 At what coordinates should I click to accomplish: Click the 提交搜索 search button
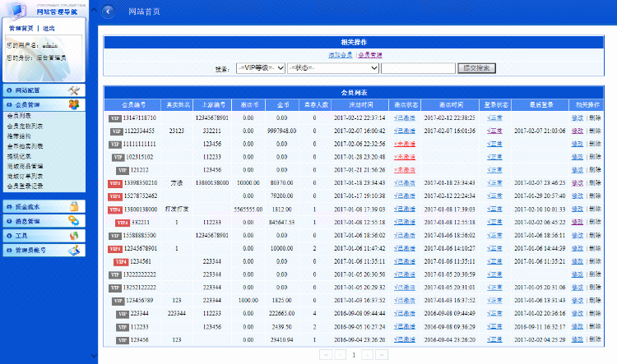point(476,68)
